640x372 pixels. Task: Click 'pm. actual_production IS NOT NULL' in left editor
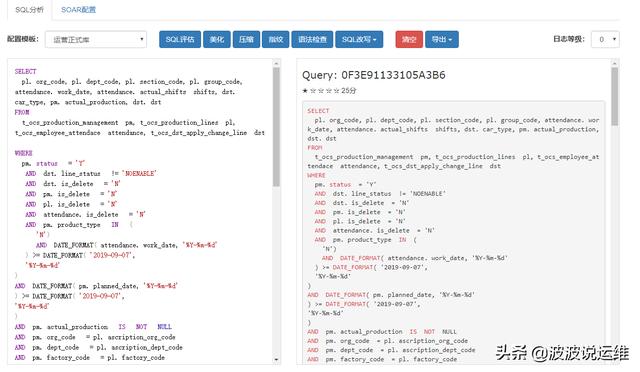click(x=102, y=327)
